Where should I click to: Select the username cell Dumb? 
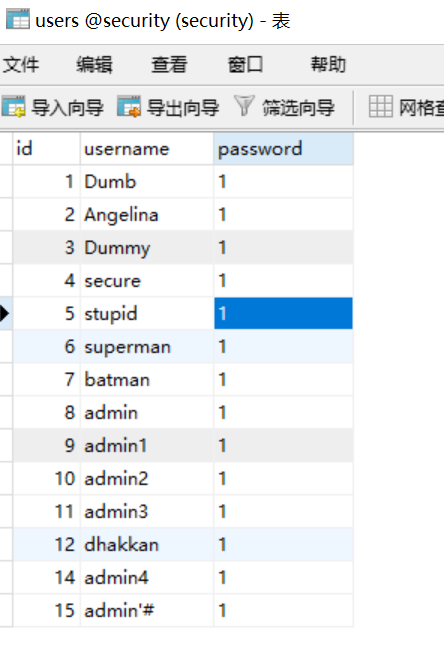pyautogui.click(x=147, y=182)
